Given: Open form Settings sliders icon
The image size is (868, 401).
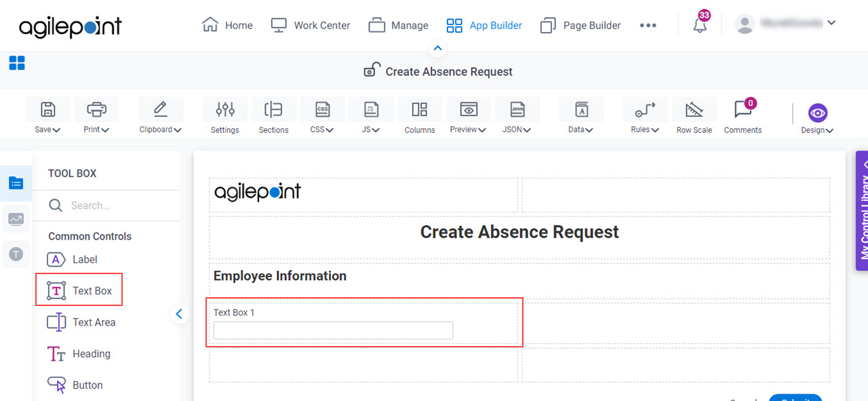Looking at the screenshot, I should (225, 109).
